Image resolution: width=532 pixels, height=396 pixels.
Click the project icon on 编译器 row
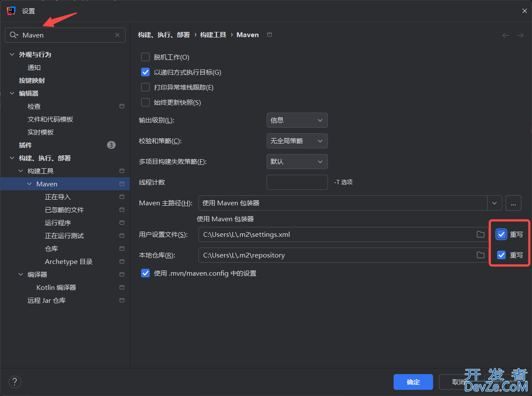click(x=122, y=274)
